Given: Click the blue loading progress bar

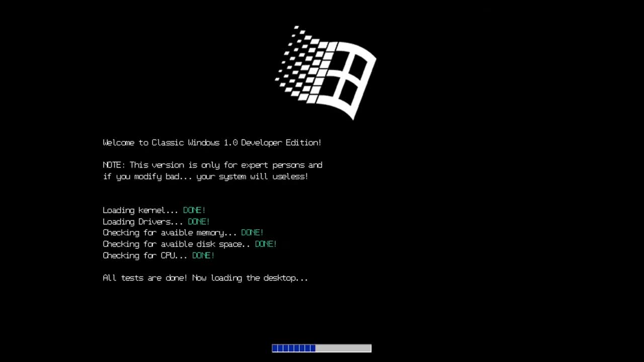Looking at the screenshot, I should coord(293,348).
